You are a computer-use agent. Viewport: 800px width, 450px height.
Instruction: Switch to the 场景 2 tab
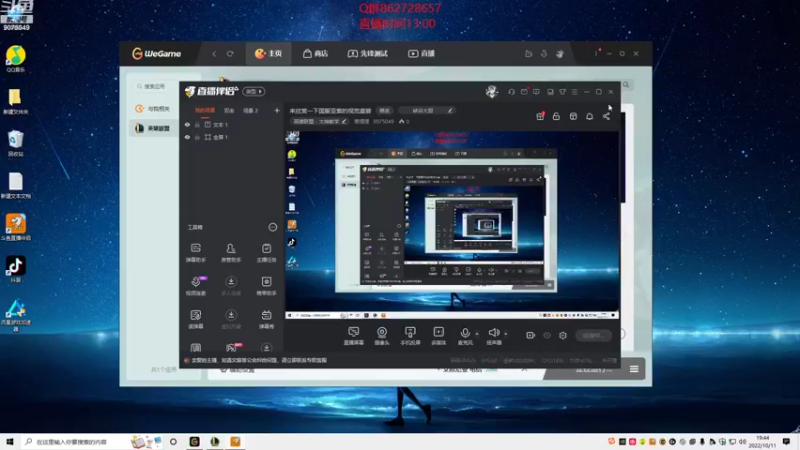(251, 110)
